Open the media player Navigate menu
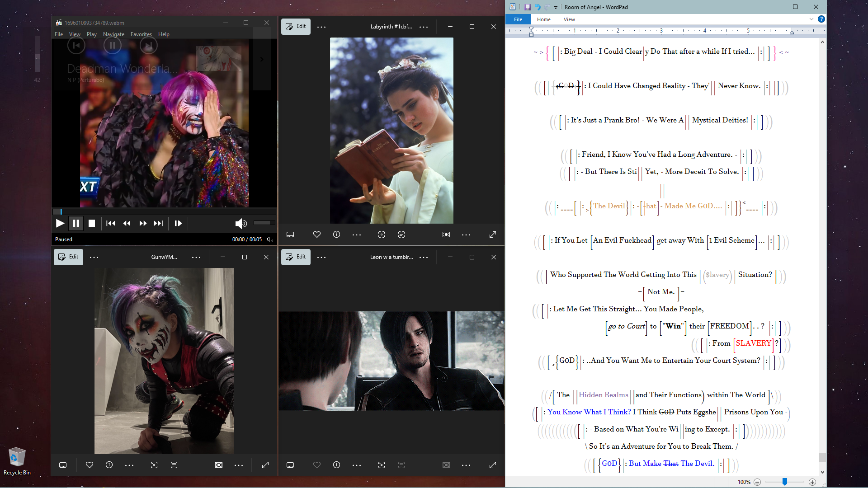Viewport: 868px width, 488px height. pyautogui.click(x=113, y=34)
